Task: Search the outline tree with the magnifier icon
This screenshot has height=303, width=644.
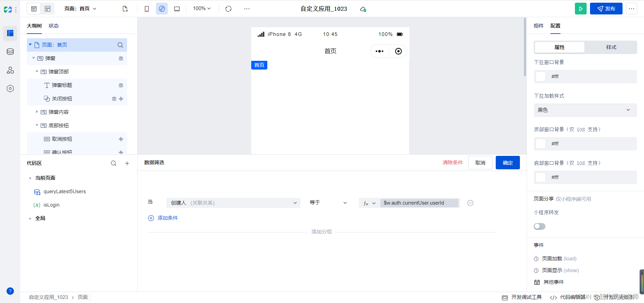Action: click(x=120, y=45)
